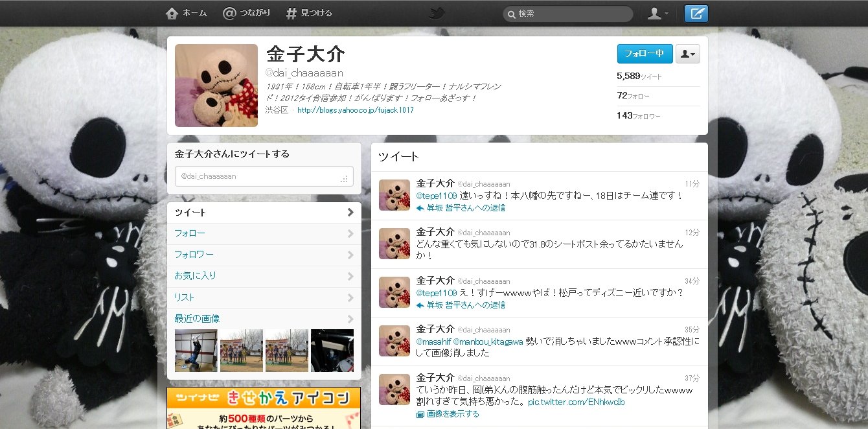Toggle the blue Following button

coord(645,54)
